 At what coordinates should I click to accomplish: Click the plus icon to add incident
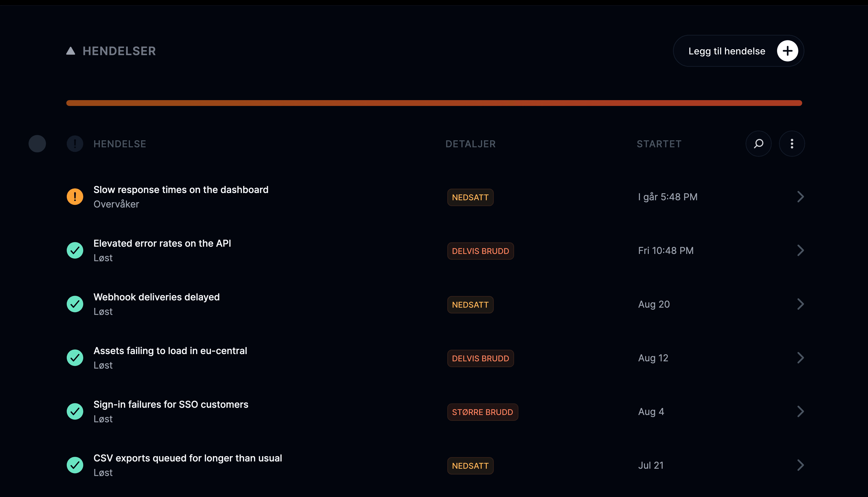point(787,51)
